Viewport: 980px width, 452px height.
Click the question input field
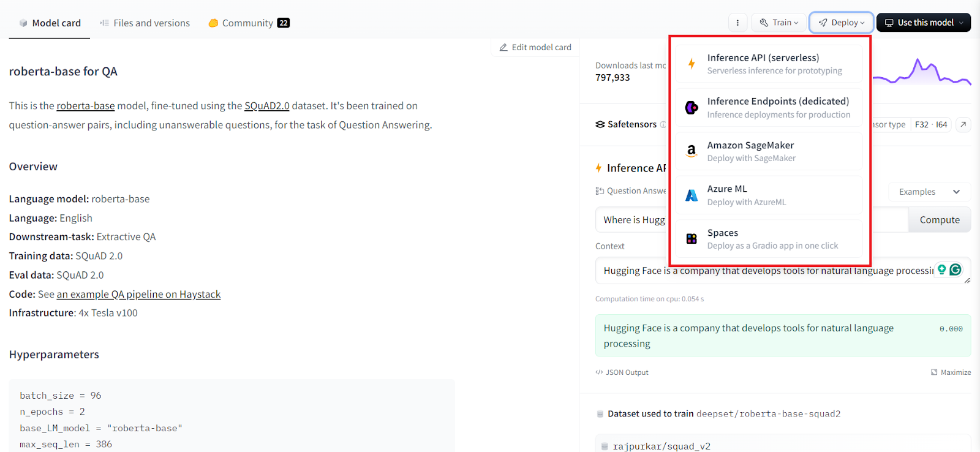coord(752,220)
